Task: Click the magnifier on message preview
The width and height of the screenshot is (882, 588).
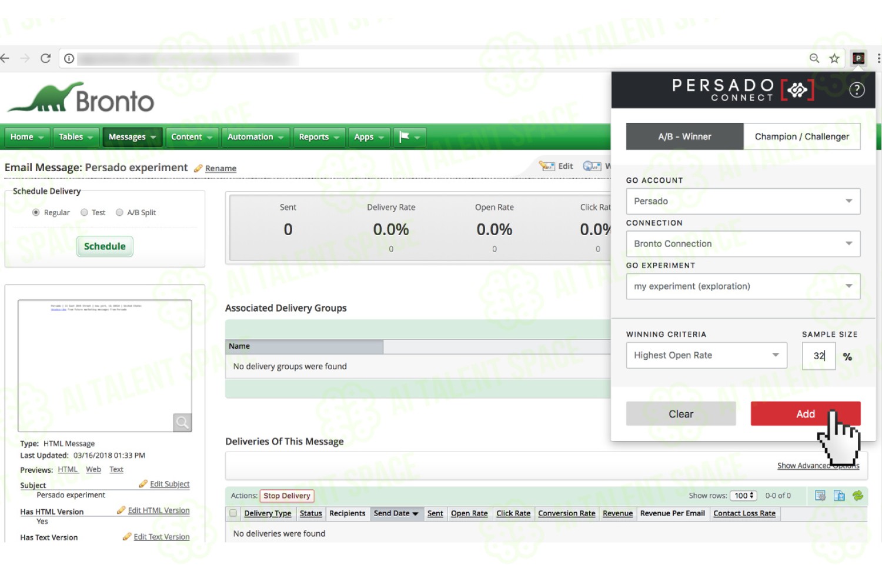Action: tap(182, 422)
